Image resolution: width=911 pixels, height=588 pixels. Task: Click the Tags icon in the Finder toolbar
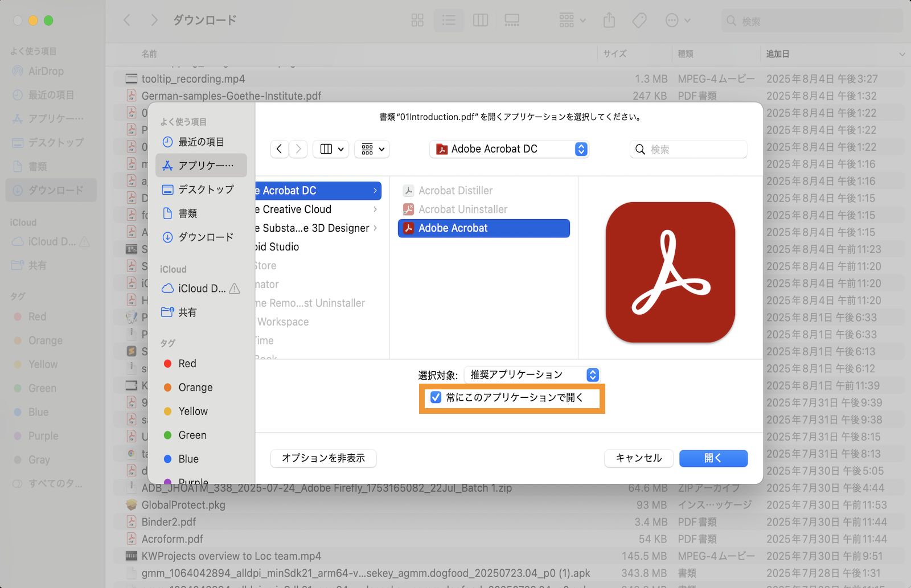coord(639,20)
